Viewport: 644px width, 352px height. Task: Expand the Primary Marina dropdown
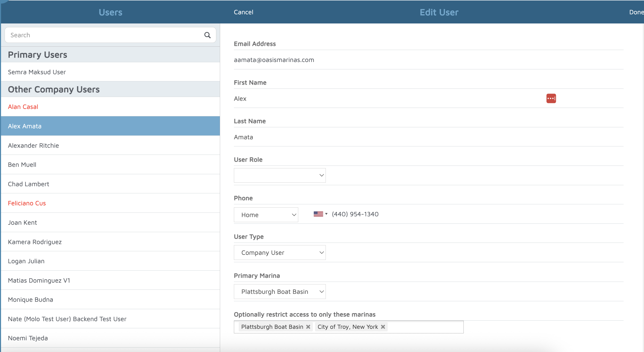pyautogui.click(x=280, y=292)
